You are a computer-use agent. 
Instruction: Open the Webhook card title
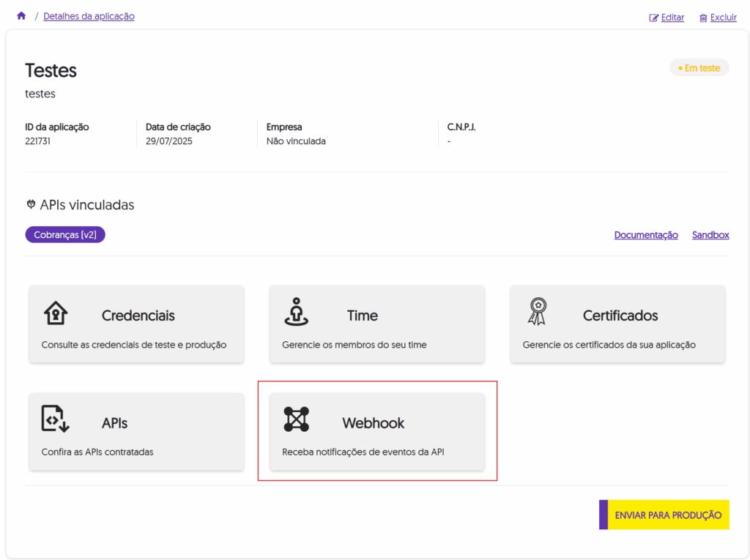[x=373, y=423]
